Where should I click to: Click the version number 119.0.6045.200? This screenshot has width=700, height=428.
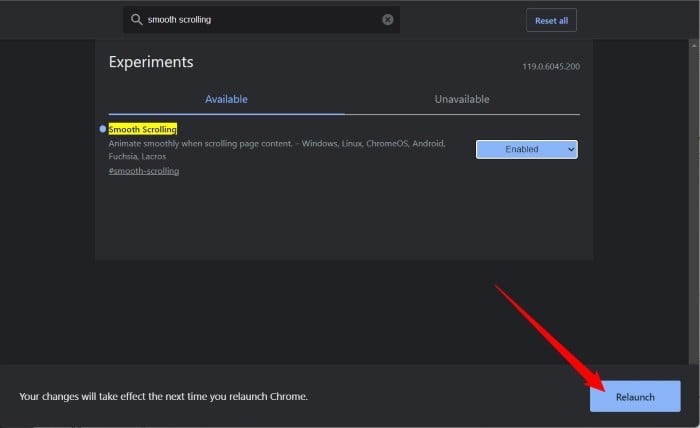click(551, 66)
